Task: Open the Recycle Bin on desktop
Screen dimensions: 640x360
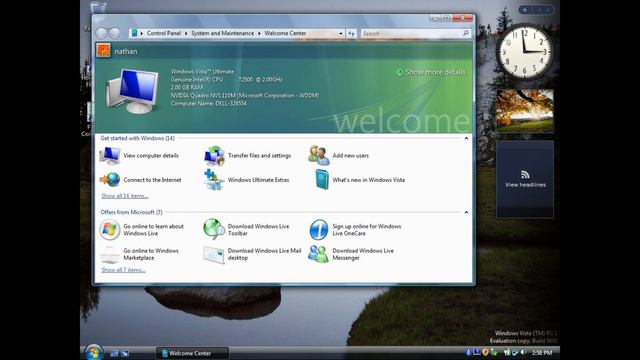Action: tap(98, 7)
